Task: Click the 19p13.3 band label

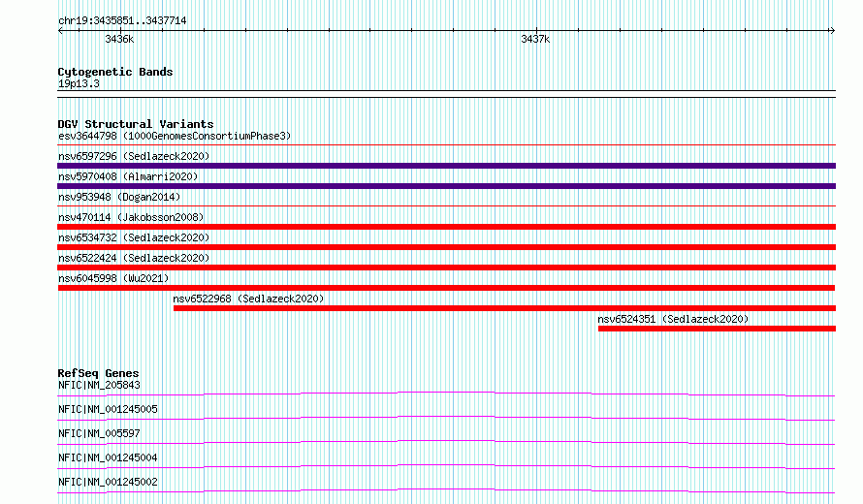Action: [79, 83]
